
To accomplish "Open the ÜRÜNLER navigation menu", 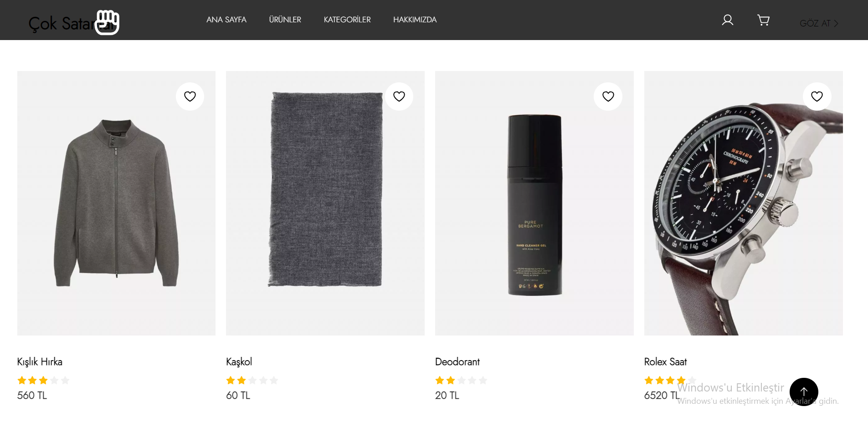I will pyautogui.click(x=285, y=20).
